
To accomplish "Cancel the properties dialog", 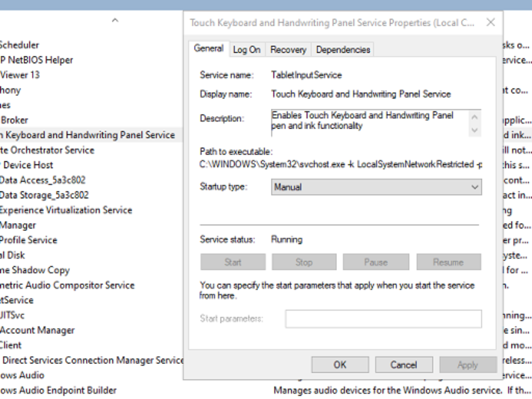I will [403, 365].
